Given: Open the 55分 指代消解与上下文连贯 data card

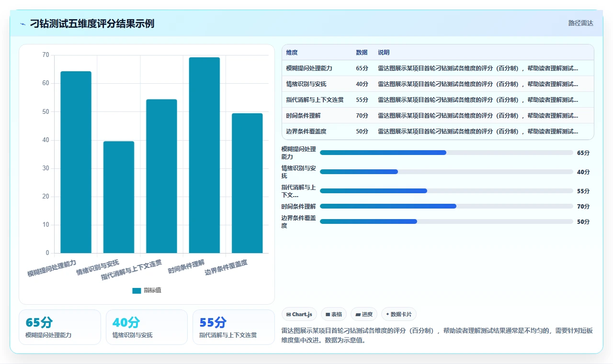Looking at the screenshot, I should point(234,327).
